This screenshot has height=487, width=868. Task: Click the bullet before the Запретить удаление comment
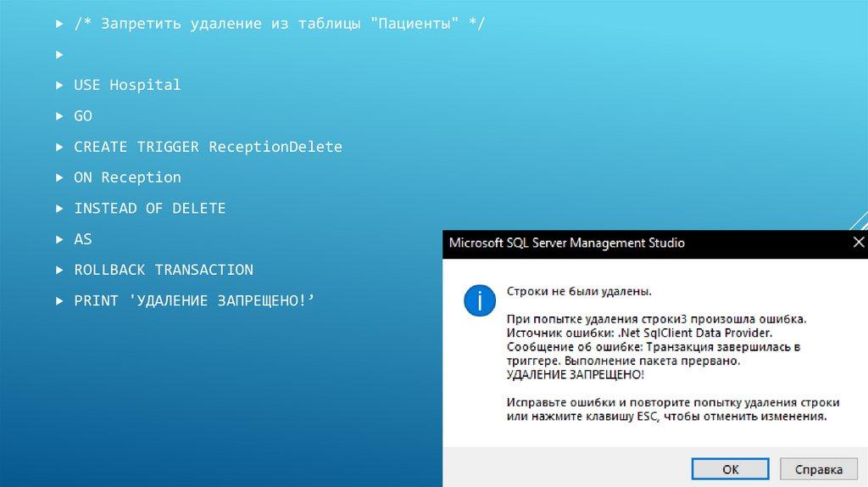[x=59, y=24]
